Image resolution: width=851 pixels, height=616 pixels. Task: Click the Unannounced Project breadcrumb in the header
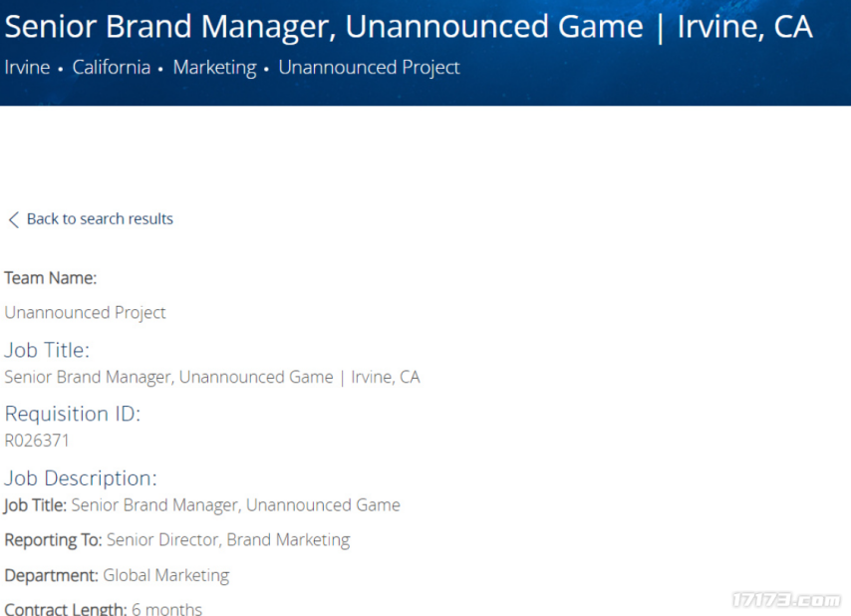tap(369, 68)
